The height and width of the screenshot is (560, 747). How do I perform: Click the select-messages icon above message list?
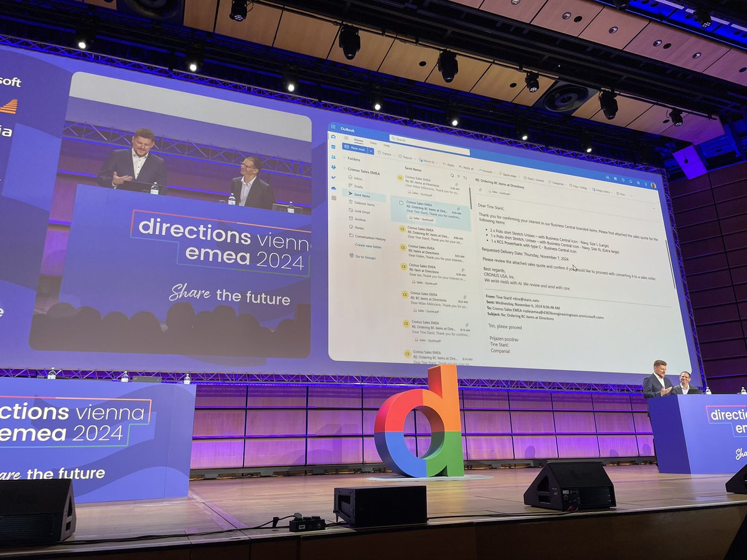452,175
